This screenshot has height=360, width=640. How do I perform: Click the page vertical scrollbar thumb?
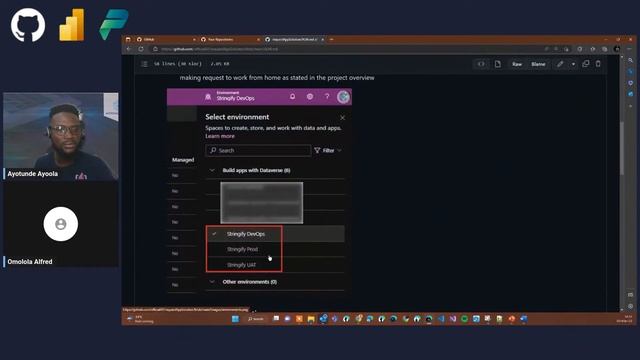coord(622,148)
